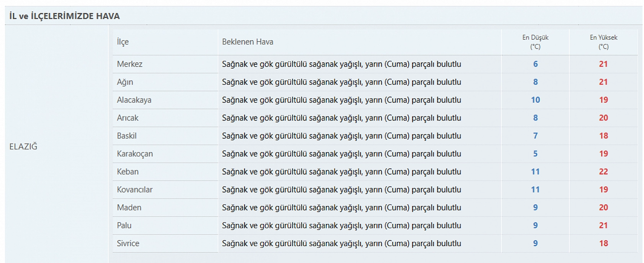Open the Sivrice district row label
The image size is (644, 263).
click(x=128, y=243)
